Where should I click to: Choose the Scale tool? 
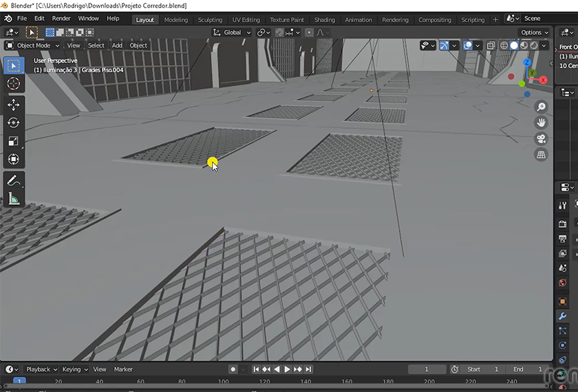point(14,141)
